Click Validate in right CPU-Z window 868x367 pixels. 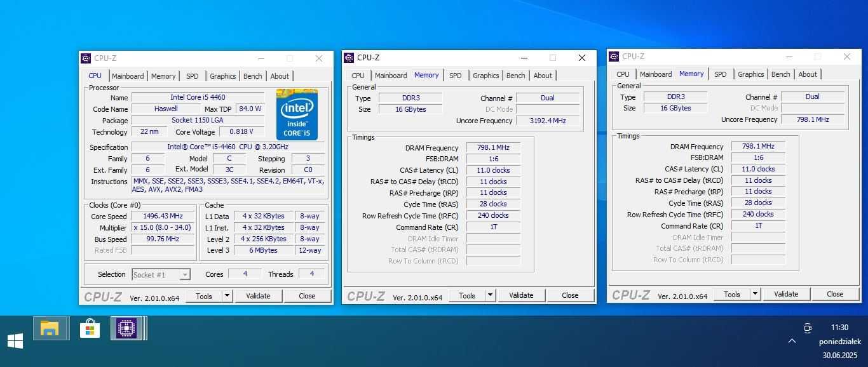coord(786,294)
